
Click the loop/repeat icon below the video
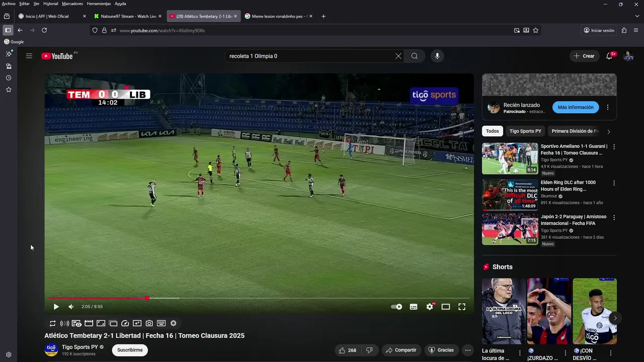(x=52, y=323)
